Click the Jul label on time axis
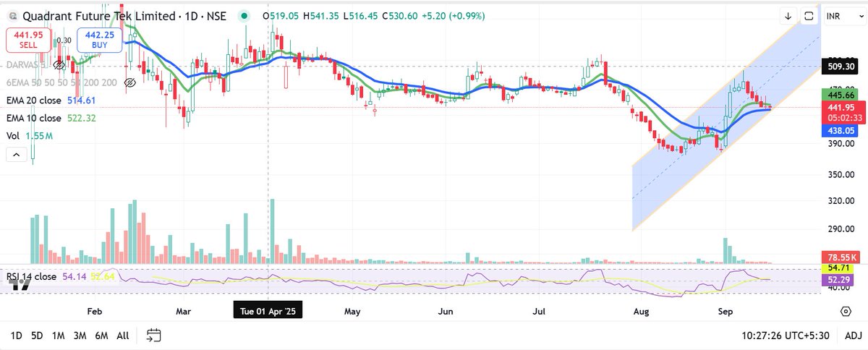 coord(539,311)
